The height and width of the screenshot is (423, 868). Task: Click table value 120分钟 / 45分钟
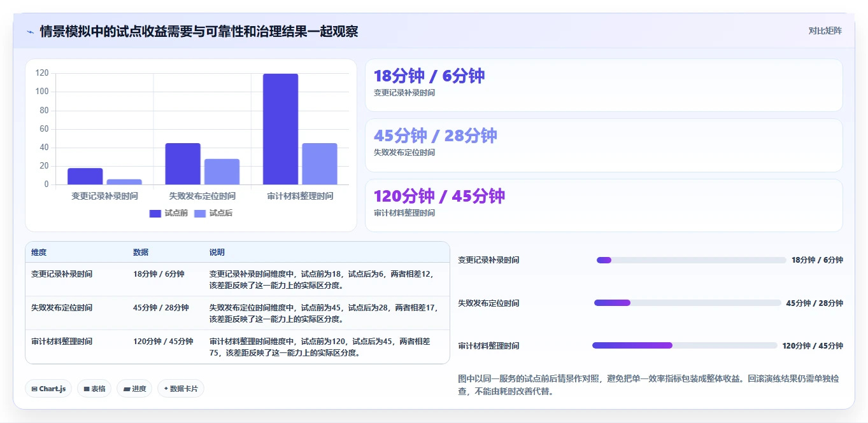[163, 342]
